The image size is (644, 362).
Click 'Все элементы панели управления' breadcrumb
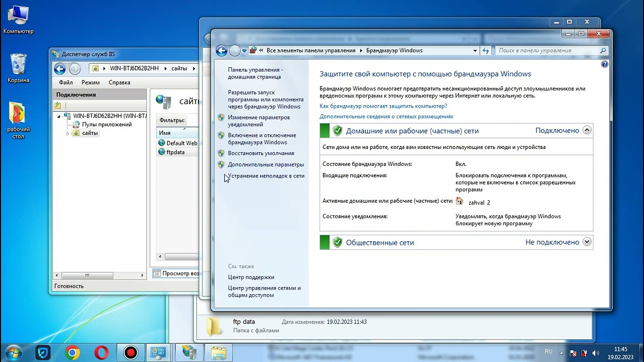311,51
